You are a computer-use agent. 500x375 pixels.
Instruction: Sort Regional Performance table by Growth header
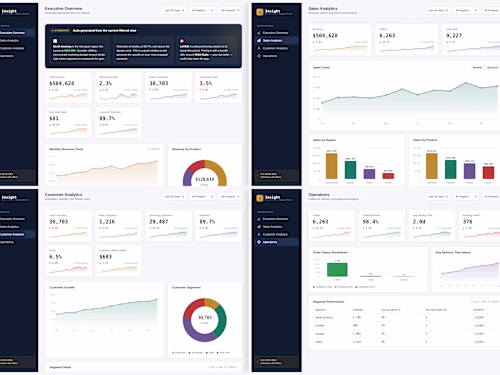pos(479,310)
